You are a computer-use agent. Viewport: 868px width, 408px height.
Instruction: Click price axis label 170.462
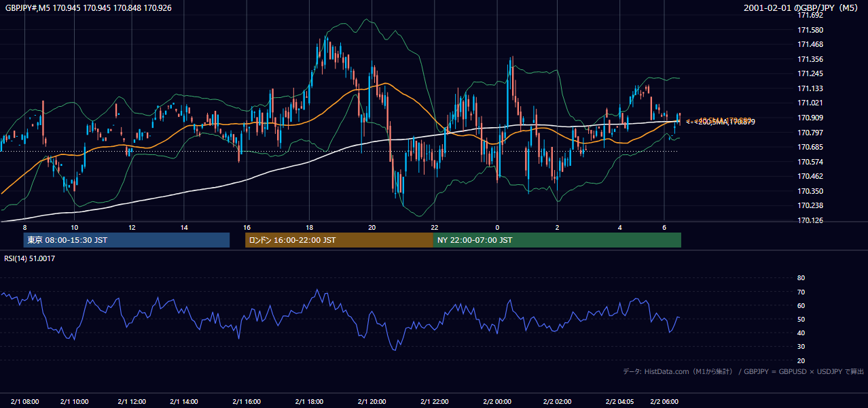810,176
